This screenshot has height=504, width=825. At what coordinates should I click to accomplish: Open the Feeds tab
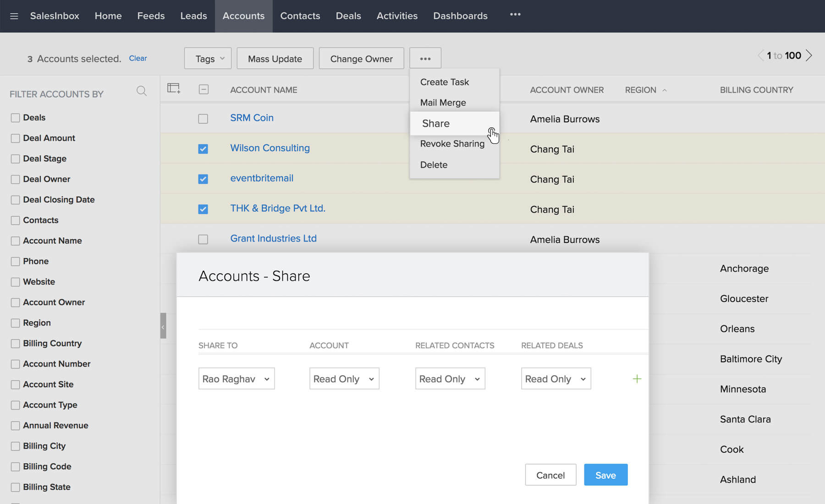[x=151, y=16]
